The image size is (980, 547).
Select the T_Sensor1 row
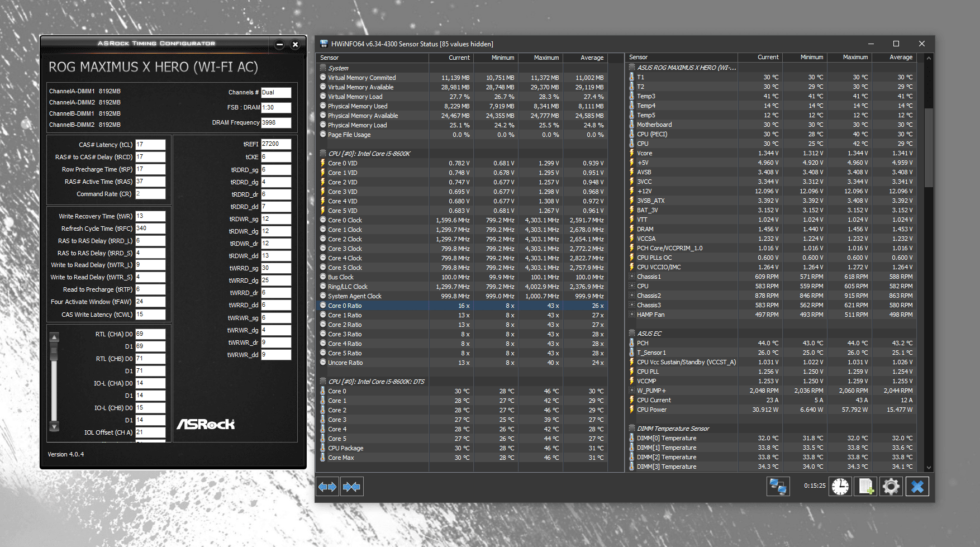tap(771, 353)
